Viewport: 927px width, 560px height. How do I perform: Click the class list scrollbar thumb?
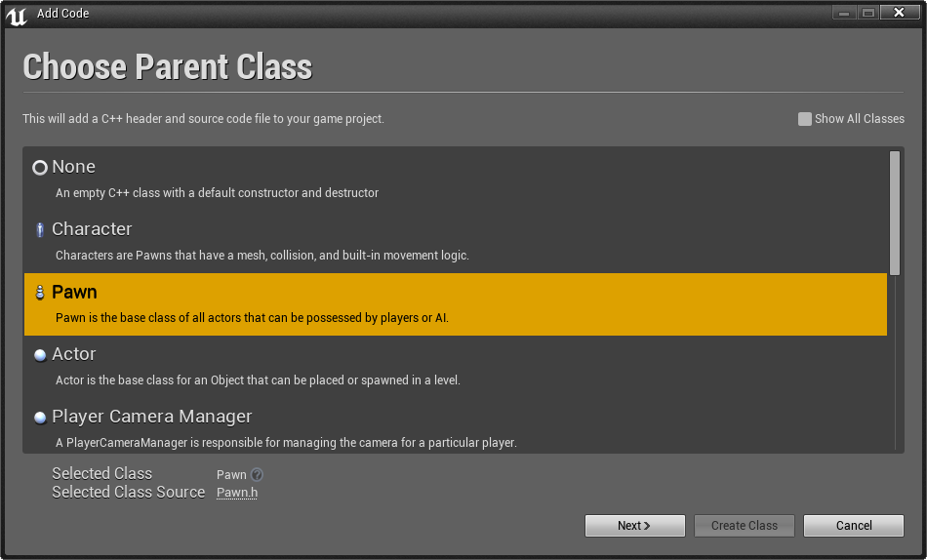click(895, 213)
